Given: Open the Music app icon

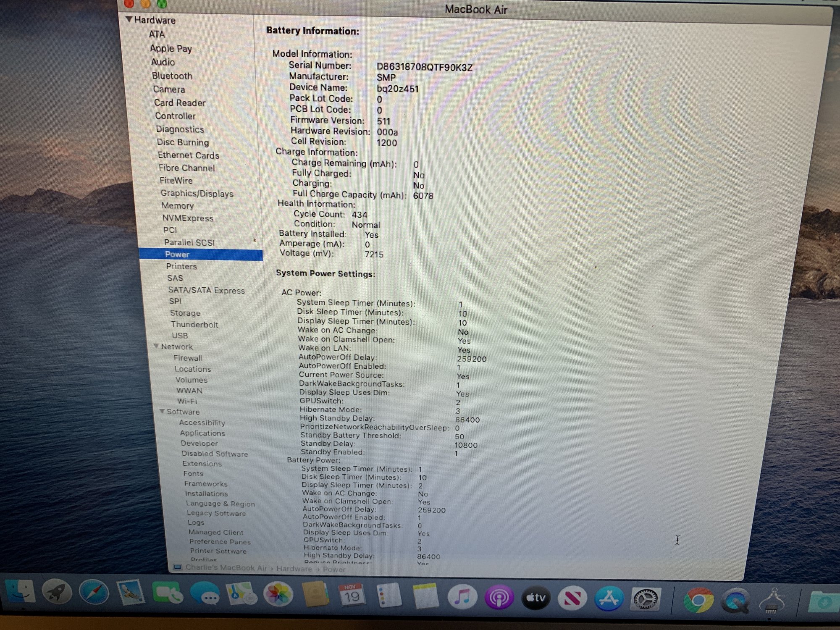Looking at the screenshot, I should tap(462, 597).
